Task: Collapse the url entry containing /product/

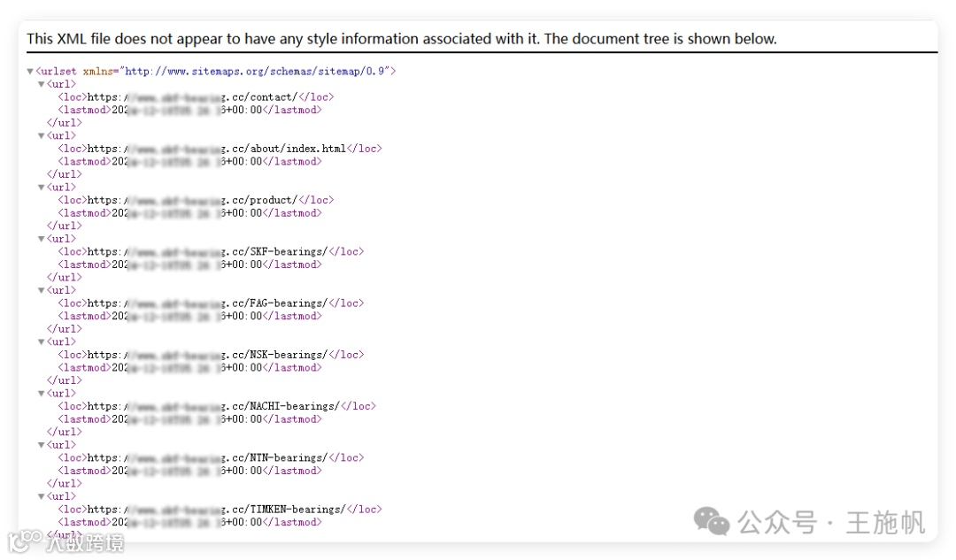Action: (42, 188)
